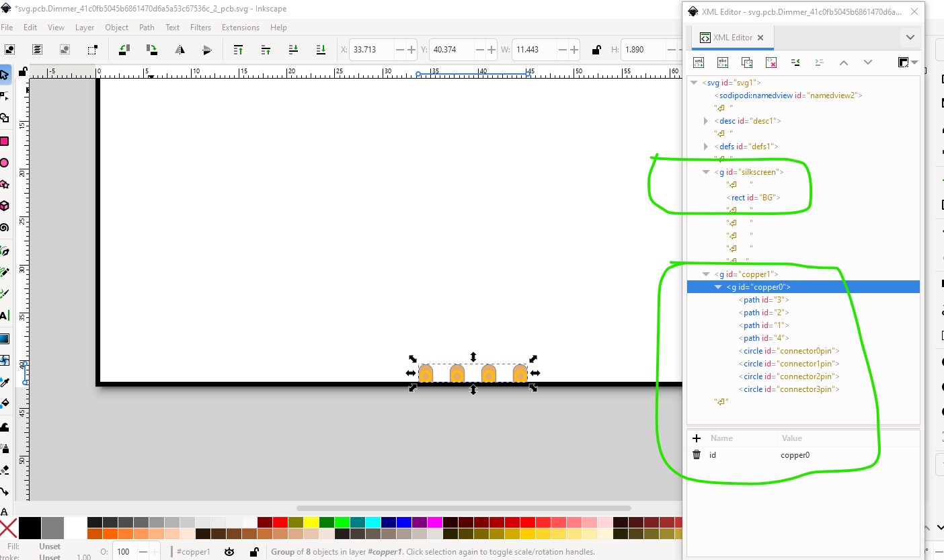Expand the defs1 node
The image size is (944, 560).
(706, 147)
